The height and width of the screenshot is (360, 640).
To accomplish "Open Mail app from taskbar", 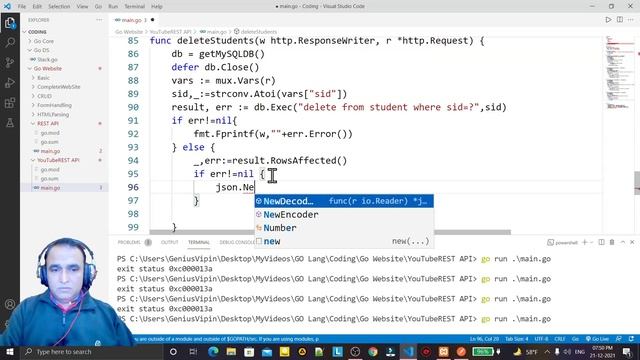I will pos(267,351).
